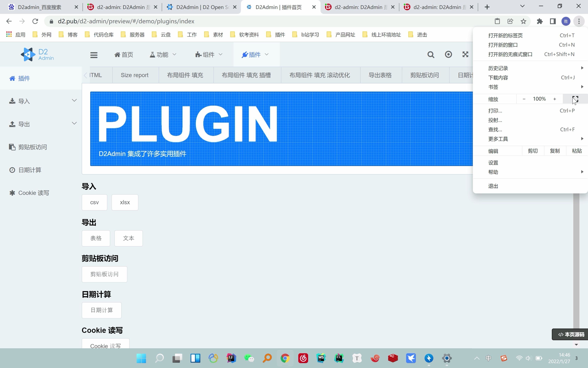Choose 设置 from Chrome menu
The width and height of the screenshot is (588, 368).
click(530, 163)
